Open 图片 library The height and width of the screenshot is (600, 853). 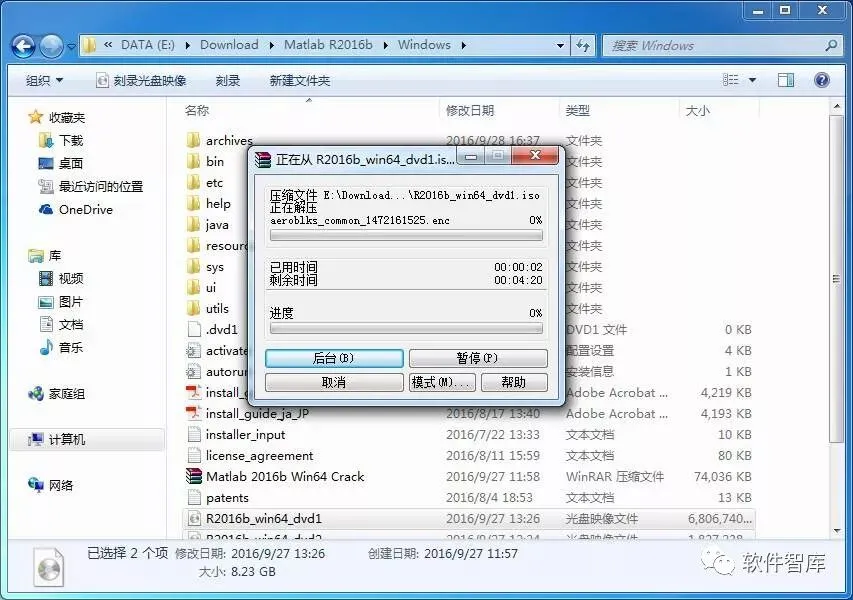pos(61,302)
